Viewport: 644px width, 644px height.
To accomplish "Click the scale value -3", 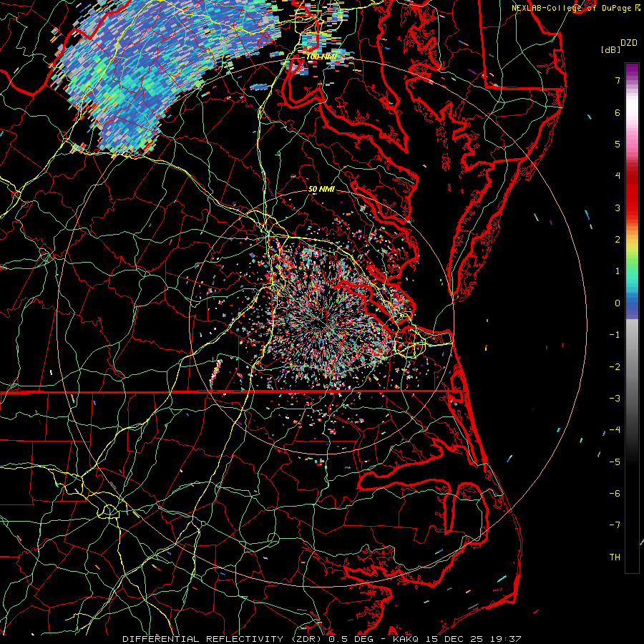I will click(x=615, y=399).
